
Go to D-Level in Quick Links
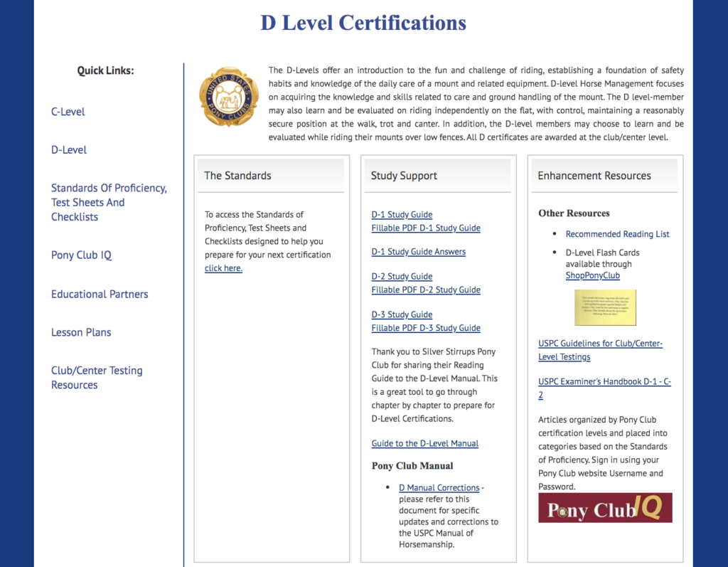pyautogui.click(x=69, y=149)
